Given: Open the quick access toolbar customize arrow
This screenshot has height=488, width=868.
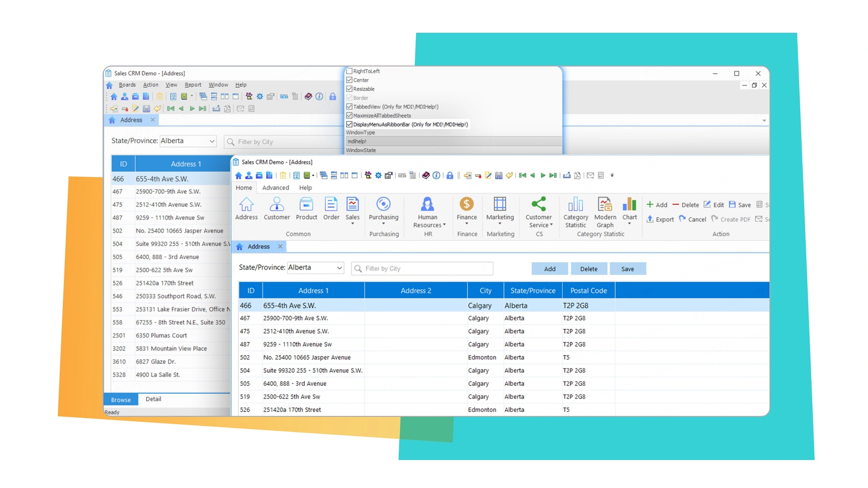Looking at the screenshot, I should point(612,175).
